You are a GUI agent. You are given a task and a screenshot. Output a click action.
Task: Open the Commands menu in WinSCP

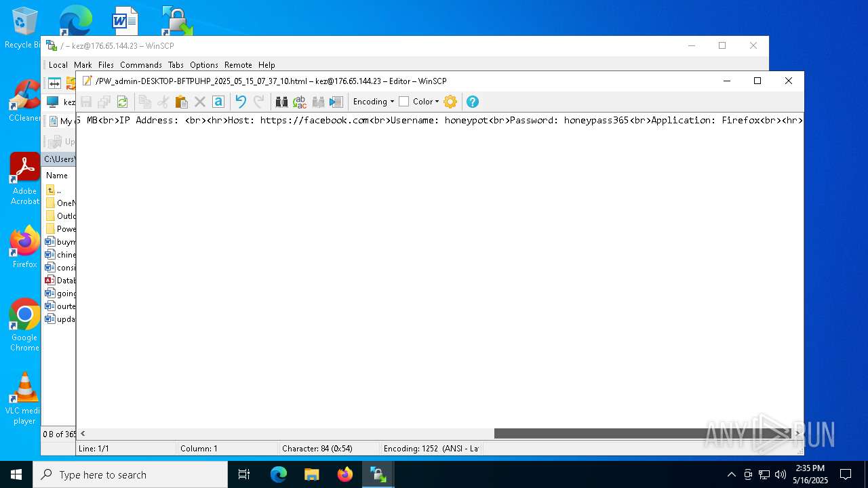141,65
